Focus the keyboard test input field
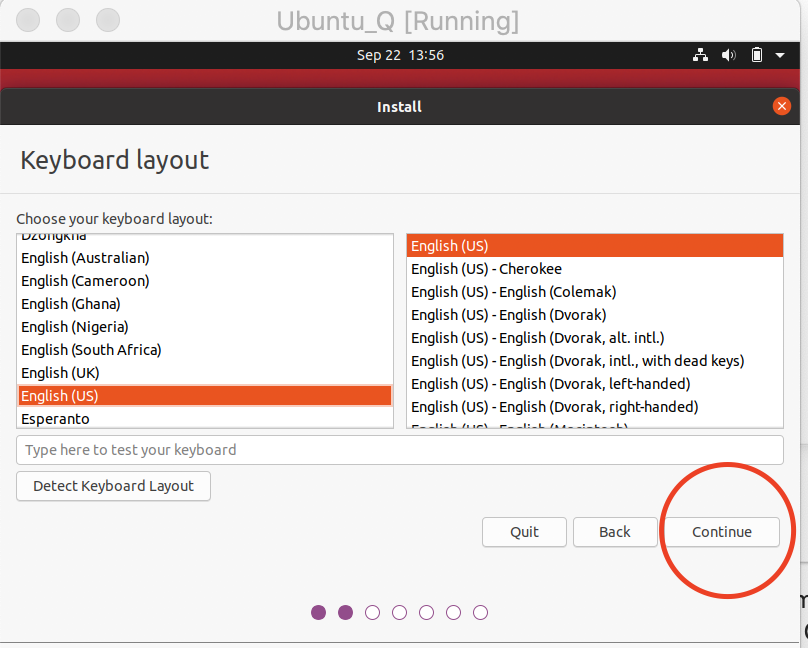The width and height of the screenshot is (808, 648). (x=400, y=450)
